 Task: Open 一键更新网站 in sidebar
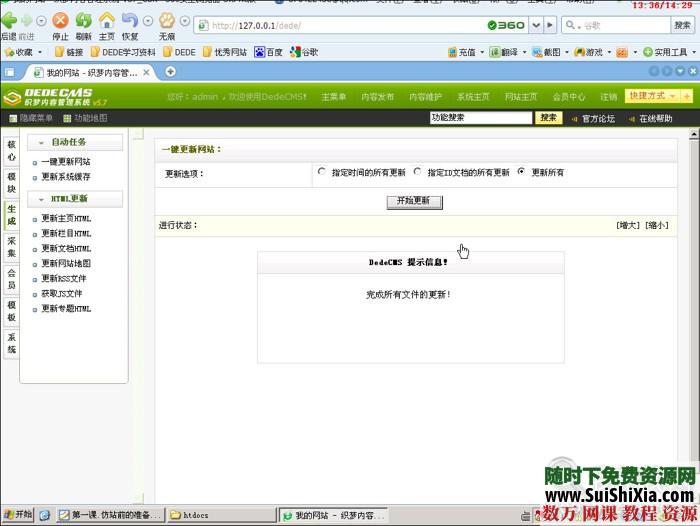tap(66, 162)
